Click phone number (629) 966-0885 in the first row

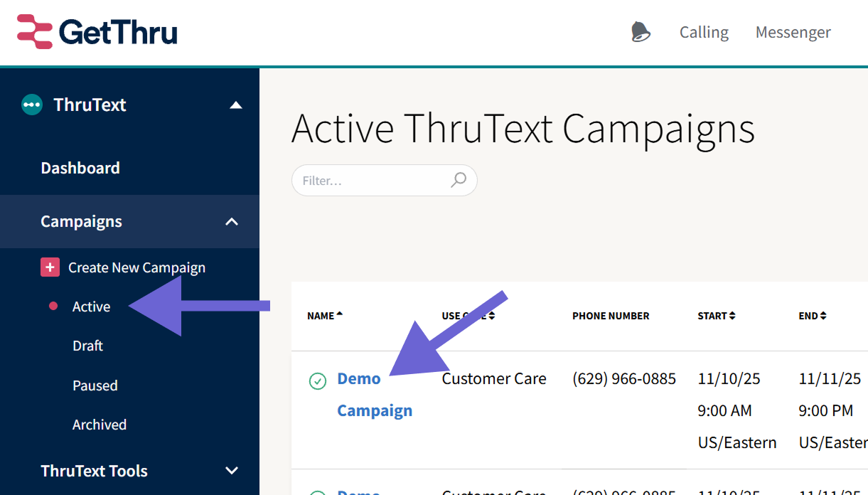click(624, 378)
